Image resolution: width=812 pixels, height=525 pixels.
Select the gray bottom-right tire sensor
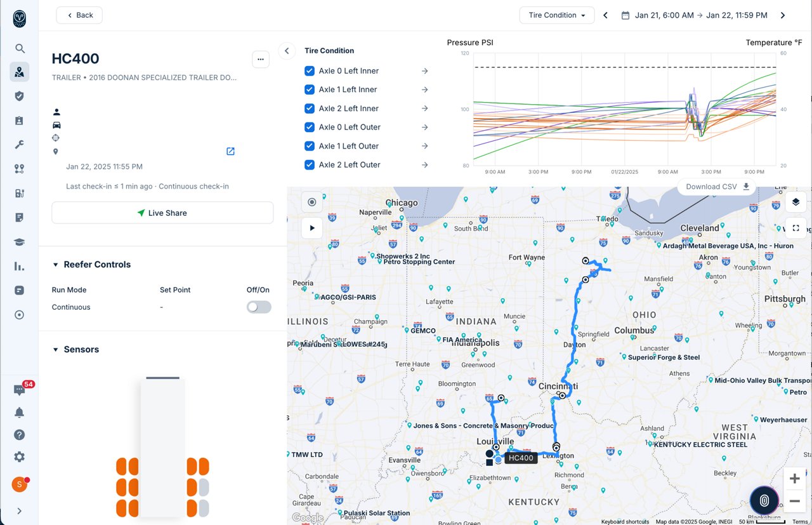click(x=204, y=508)
